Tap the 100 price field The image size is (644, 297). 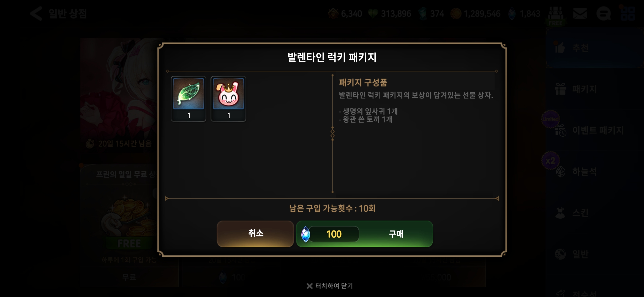coord(334,234)
